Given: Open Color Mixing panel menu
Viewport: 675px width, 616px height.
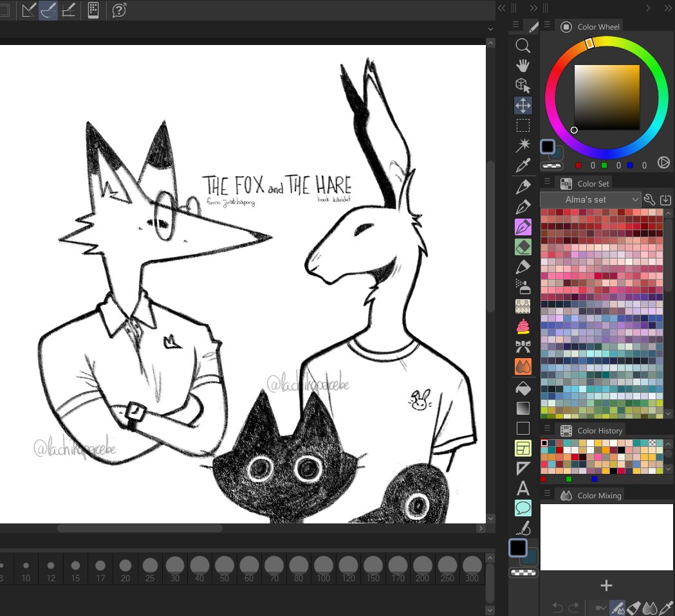Looking at the screenshot, I should point(547,493).
